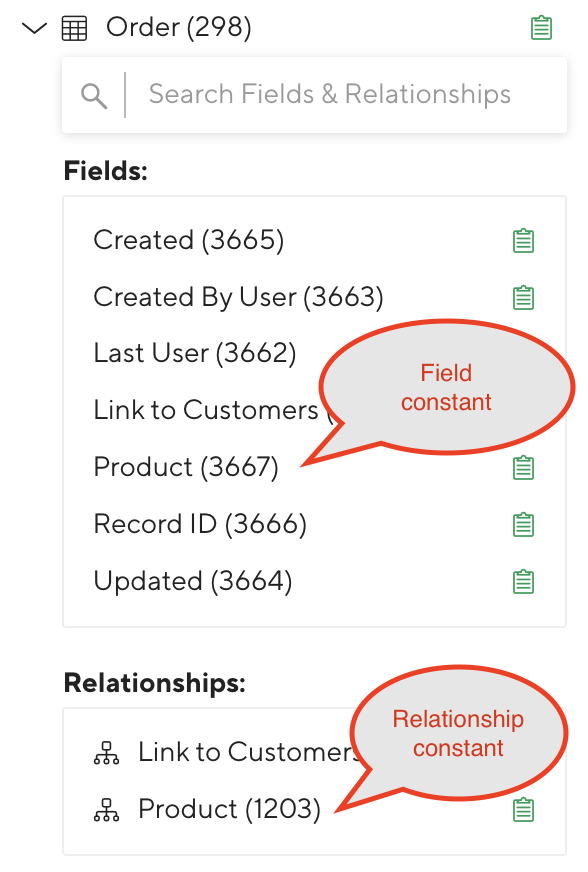Copy the Record ID (3666) field constant
Screen dimensions: 588x872
[x=523, y=524]
